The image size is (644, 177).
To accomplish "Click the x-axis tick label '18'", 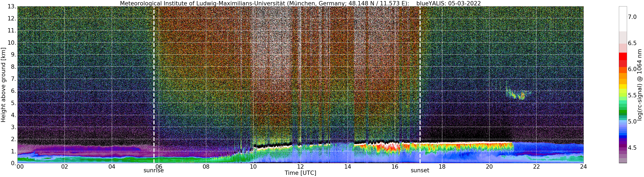I will point(442,166).
